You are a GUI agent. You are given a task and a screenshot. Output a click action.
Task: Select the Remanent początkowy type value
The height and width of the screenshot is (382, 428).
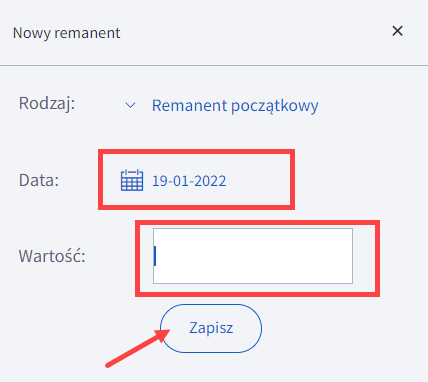coord(235,106)
